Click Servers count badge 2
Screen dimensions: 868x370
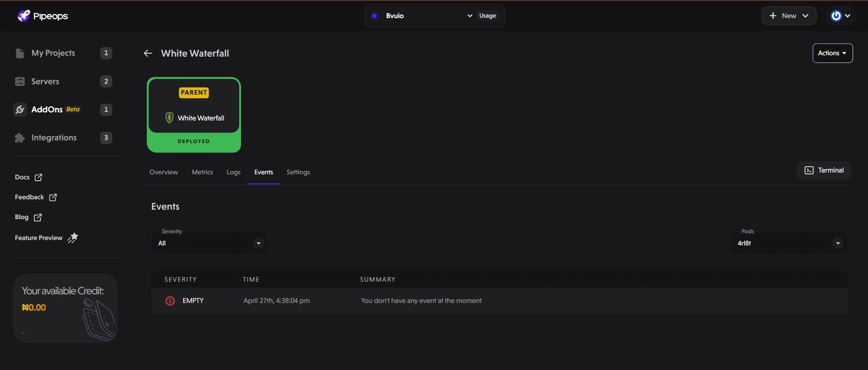pos(106,82)
